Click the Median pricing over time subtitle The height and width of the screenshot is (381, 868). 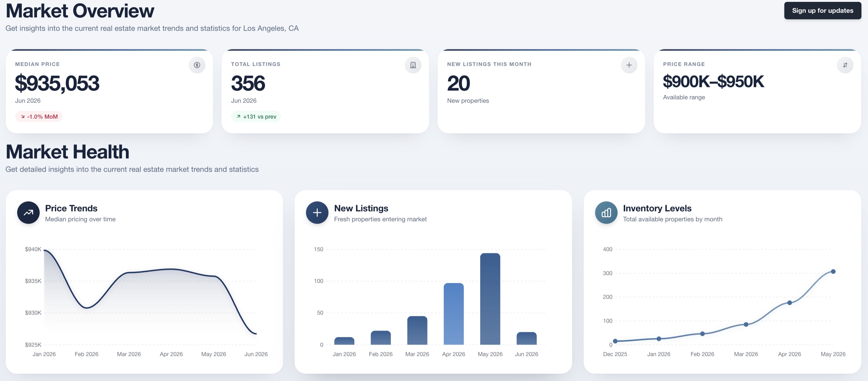click(x=80, y=219)
